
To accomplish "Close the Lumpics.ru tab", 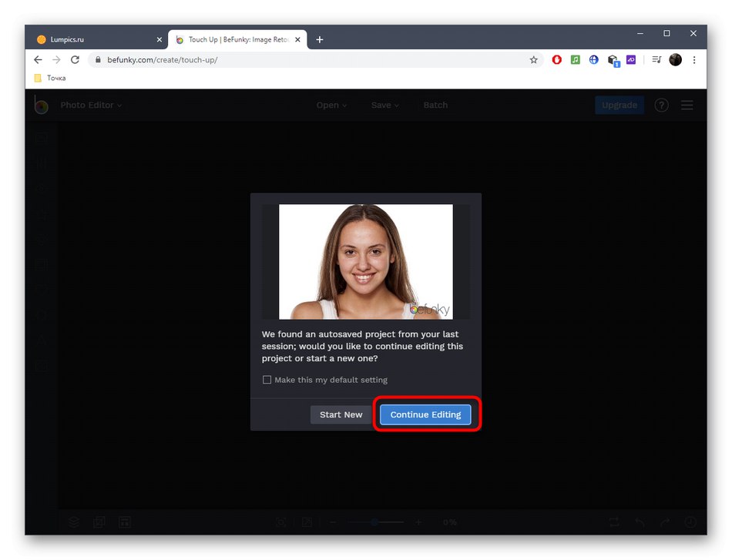I will [x=159, y=39].
